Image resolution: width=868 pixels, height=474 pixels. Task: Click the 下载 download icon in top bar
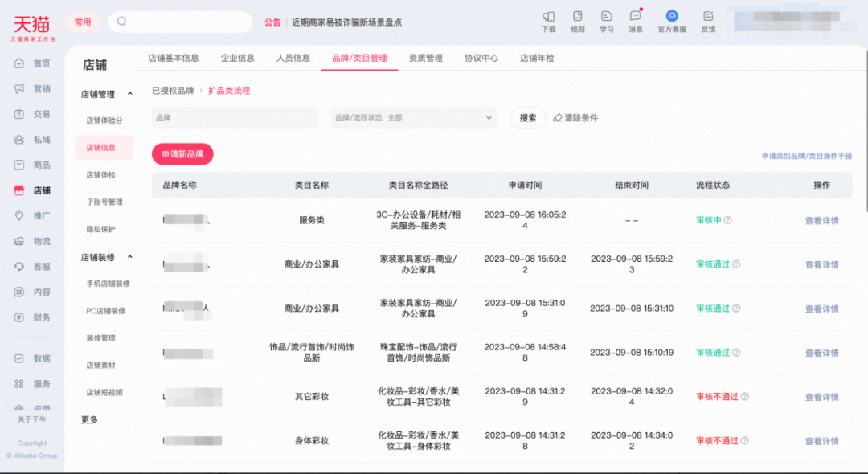click(x=548, y=22)
